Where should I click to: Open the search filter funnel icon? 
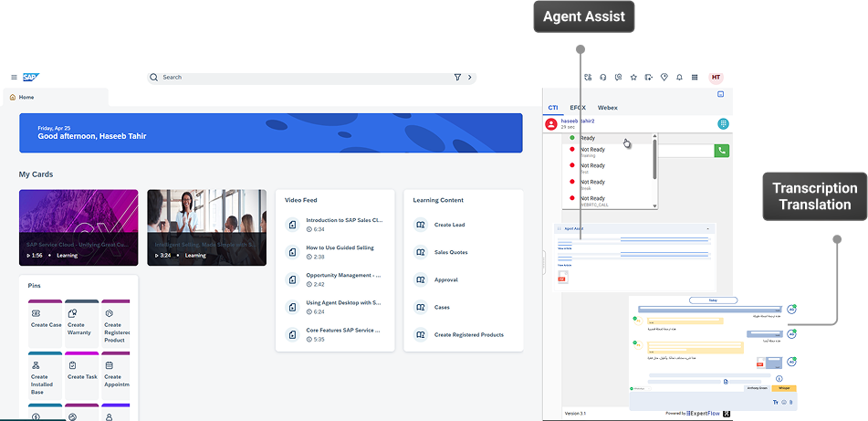coord(457,78)
